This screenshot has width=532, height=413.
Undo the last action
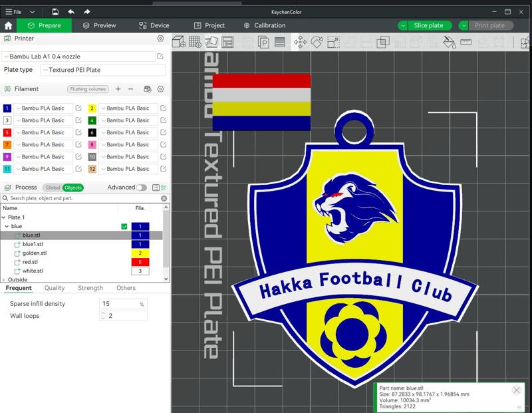[x=71, y=12]
